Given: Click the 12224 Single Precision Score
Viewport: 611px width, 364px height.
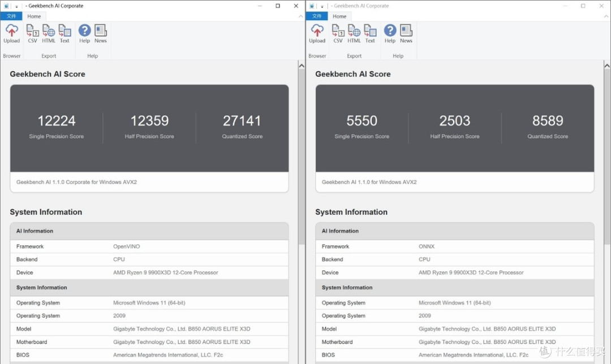Looking at the screenshot, I should 57,121.
